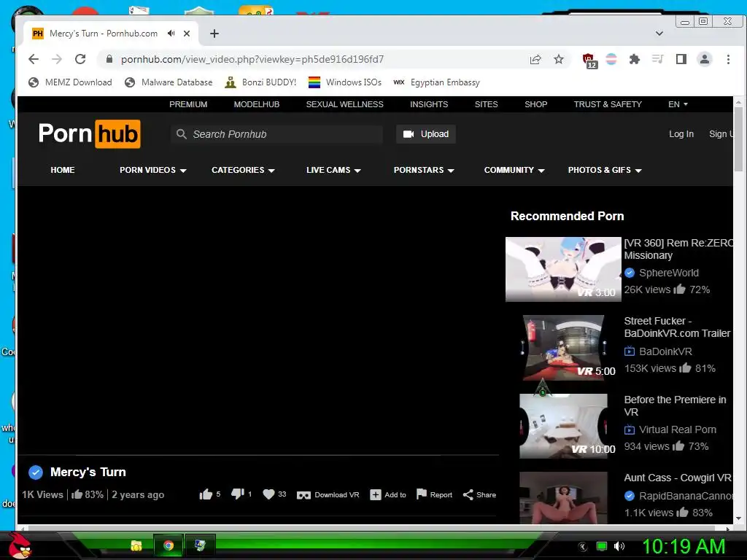Bookmark this page with the star icon
Image resolution: width=747 pixels, height=560 pixels.
(559, 59)
